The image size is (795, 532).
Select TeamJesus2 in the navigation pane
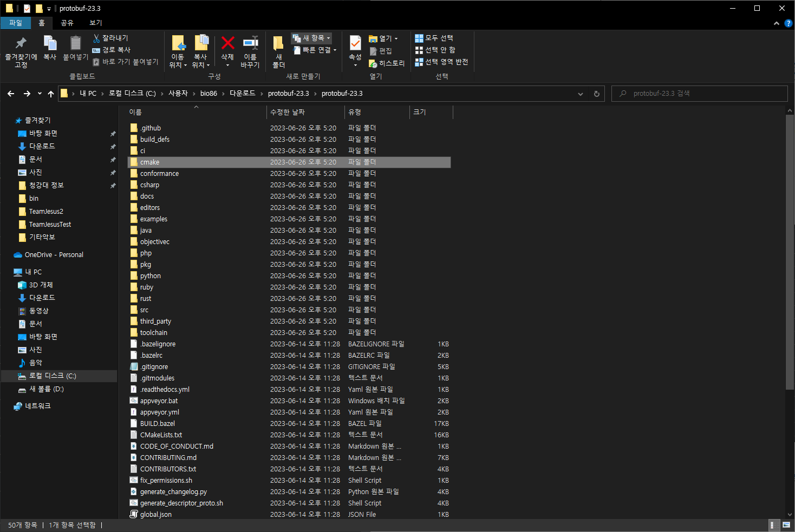(46, 211)
